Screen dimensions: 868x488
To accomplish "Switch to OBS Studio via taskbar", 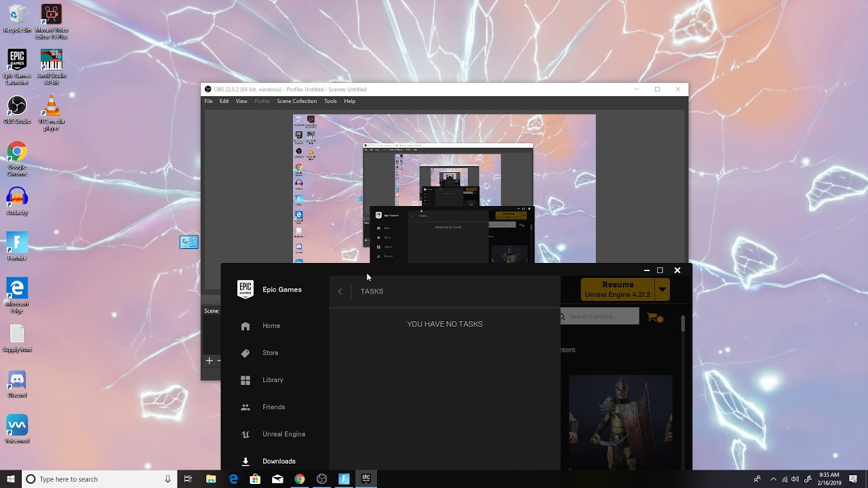I will click(321, 479).
